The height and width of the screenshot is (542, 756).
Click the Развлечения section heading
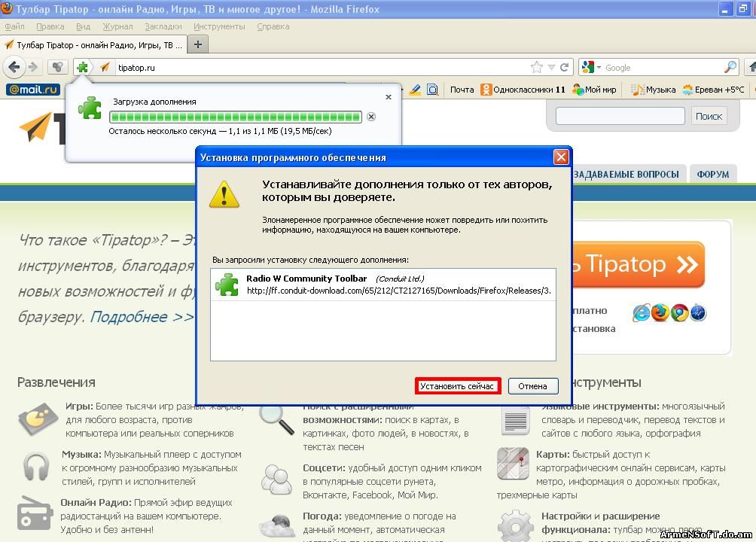click(56, 382)
